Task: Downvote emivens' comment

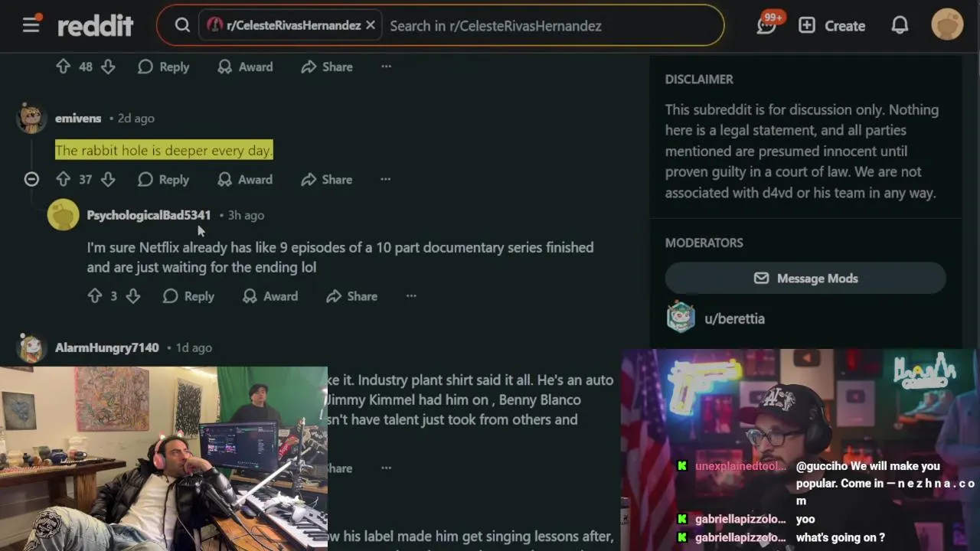Action: click(x=108, y=179)
